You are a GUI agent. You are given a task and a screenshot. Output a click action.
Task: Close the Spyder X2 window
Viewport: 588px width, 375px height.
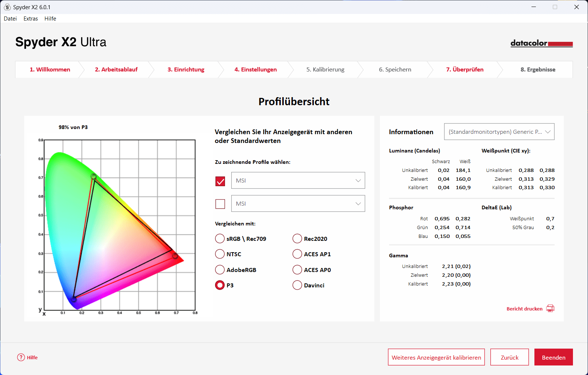pyautogui.click(x=577, y=7)
